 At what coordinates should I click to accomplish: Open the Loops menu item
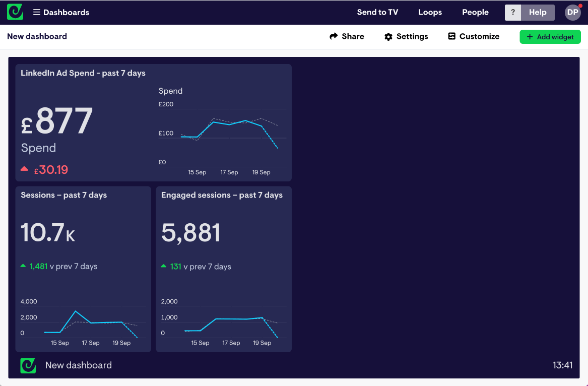pos(430,12)
